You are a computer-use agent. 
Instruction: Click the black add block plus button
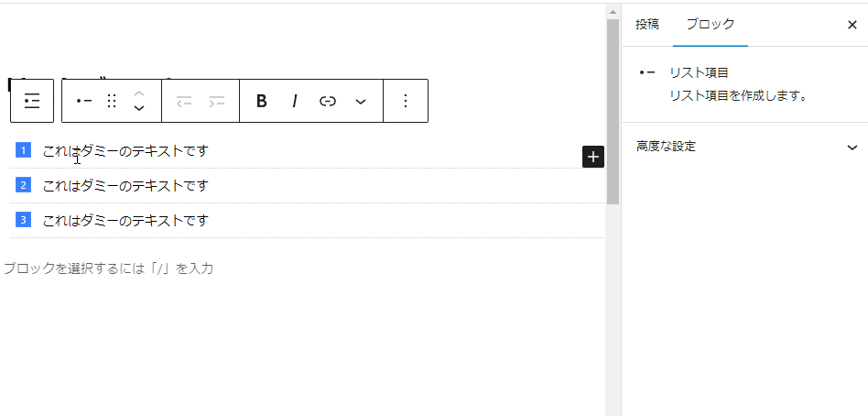(x=593, y=157)
